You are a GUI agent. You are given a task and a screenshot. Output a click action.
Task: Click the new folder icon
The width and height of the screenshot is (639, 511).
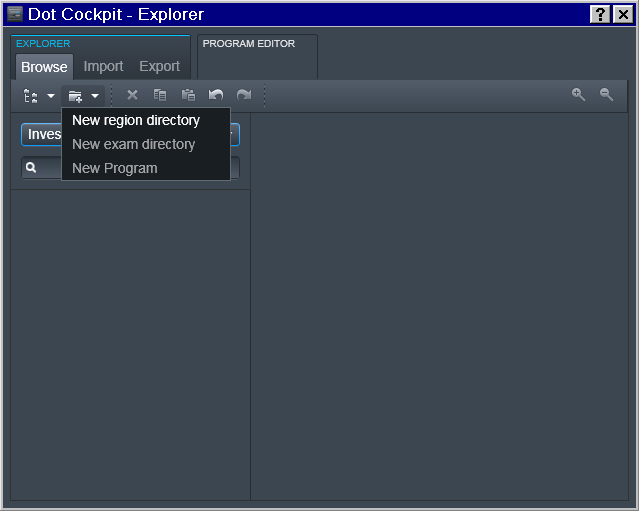pos(75,96)
